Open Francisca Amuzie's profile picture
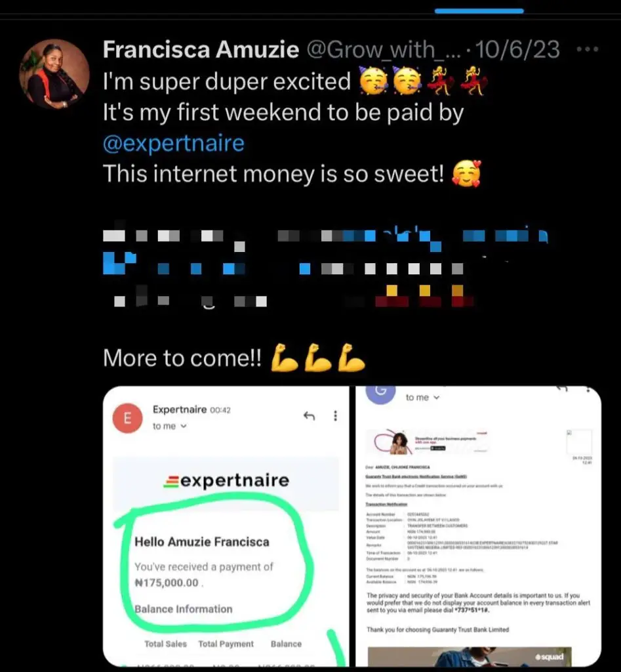Screen dimensions: 621x672 click(54, 73)
